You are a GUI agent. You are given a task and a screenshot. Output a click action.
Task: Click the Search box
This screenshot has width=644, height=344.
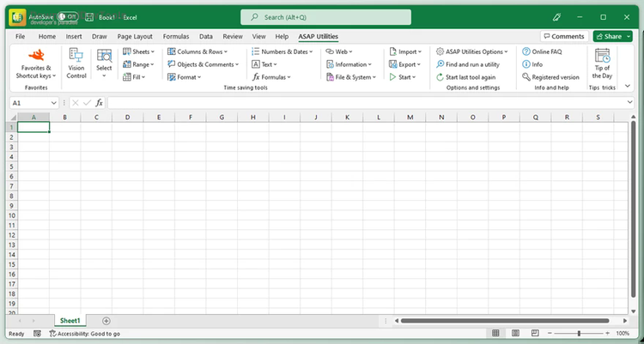tap(325, 17)
